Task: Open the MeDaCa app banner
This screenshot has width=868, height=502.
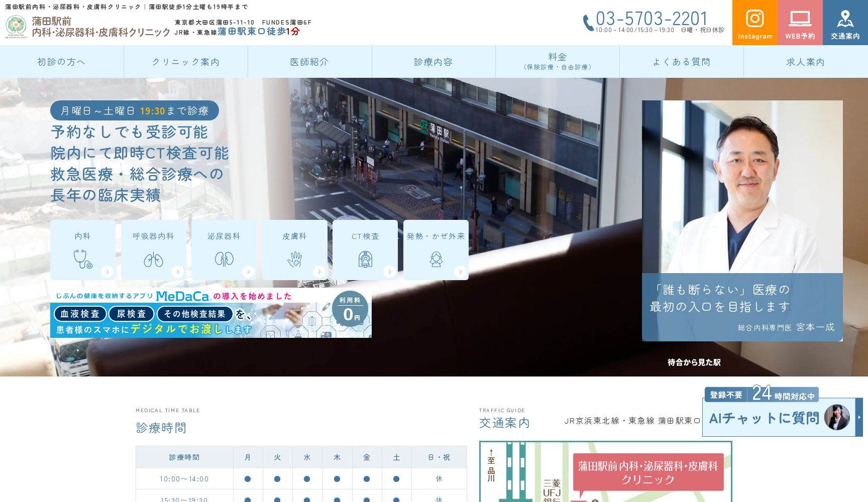Action: [211, 313]
